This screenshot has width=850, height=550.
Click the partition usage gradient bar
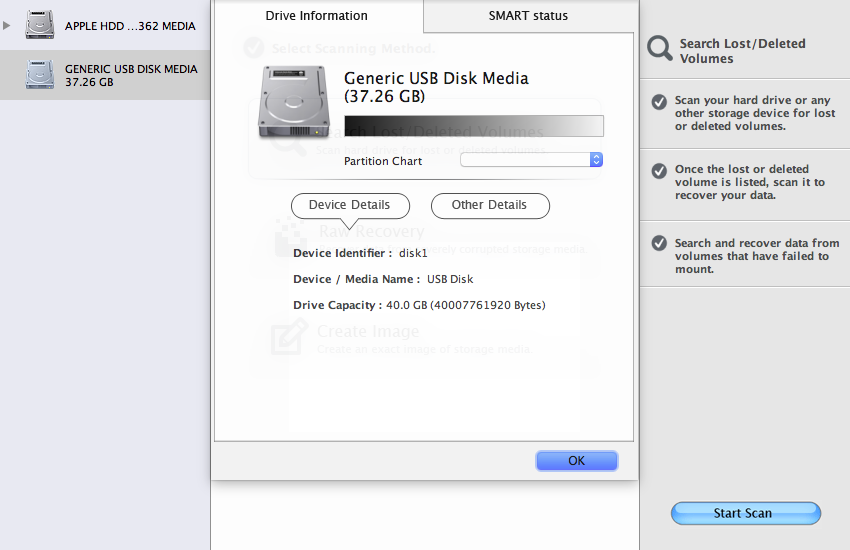click(474, 126)
